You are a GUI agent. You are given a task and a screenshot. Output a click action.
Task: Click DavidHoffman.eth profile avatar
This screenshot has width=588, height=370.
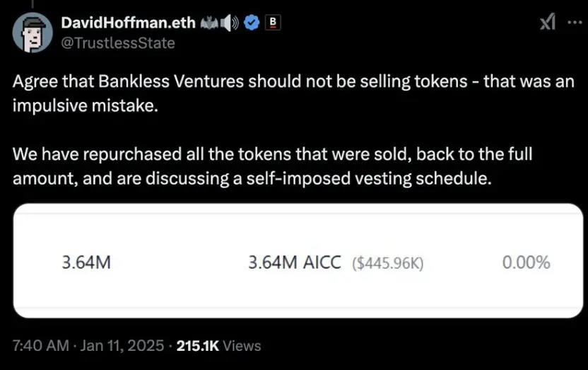(x=33, y=33)
